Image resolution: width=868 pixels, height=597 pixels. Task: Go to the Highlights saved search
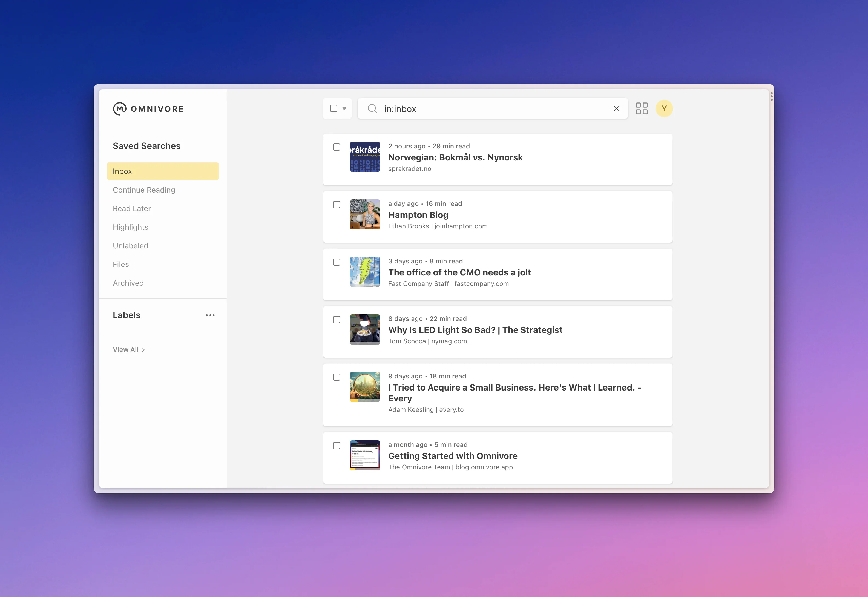(131, 227)
